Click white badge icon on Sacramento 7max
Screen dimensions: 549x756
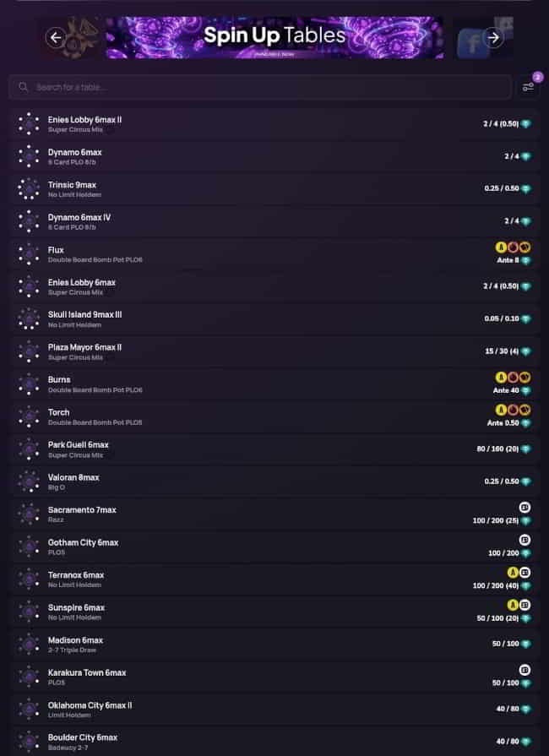525,507
